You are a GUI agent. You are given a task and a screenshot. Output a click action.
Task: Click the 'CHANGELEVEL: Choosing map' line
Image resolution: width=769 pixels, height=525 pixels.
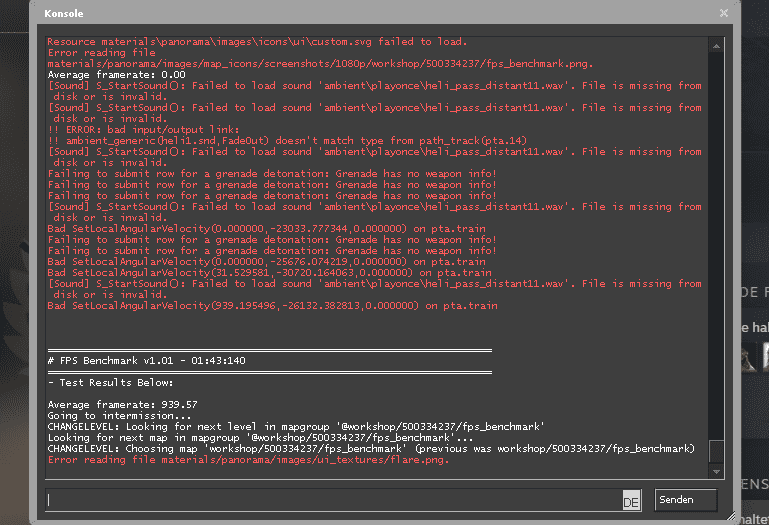click(x=370, y=449)
